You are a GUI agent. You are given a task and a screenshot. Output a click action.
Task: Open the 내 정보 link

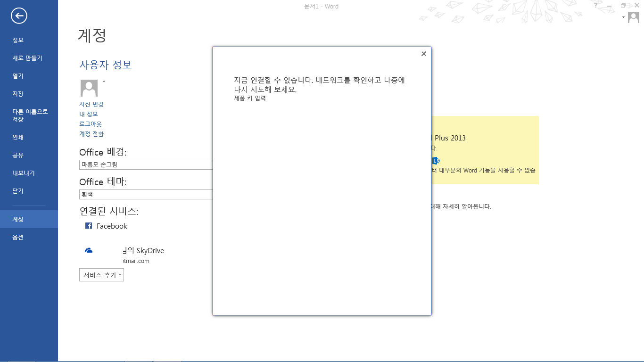point(89,114)
